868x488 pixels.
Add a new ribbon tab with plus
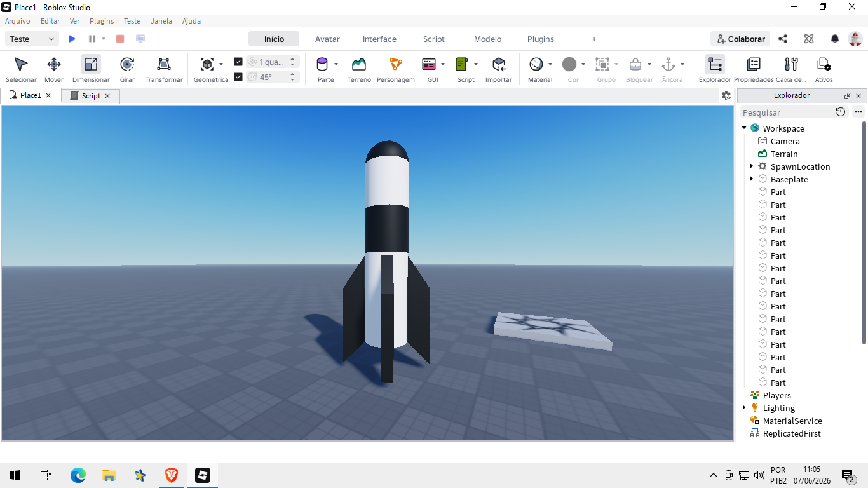pos(594,39)
